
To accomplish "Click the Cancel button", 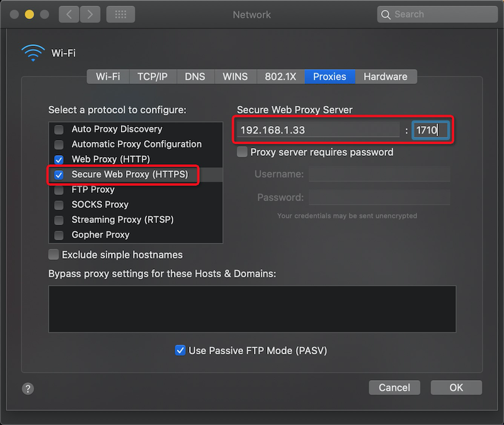I will click(394, 388).
